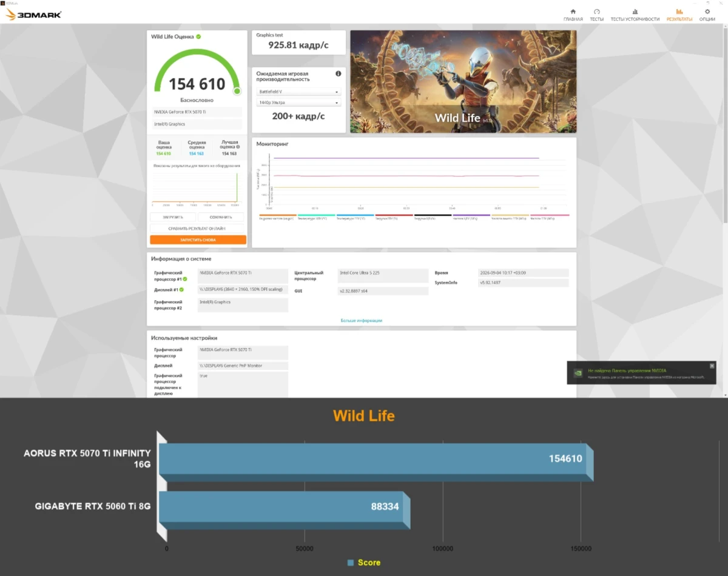Click green check beside Графический процессор #1

pos(185,279)
